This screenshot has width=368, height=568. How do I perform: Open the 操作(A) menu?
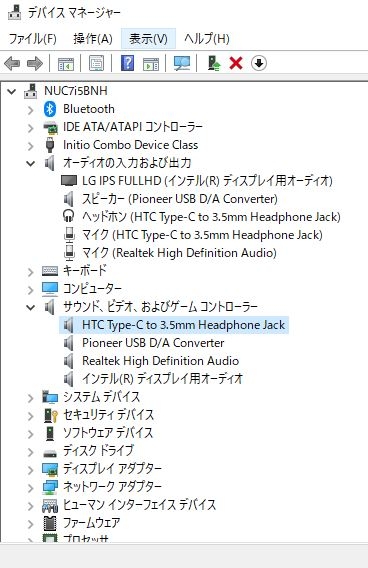93,38
